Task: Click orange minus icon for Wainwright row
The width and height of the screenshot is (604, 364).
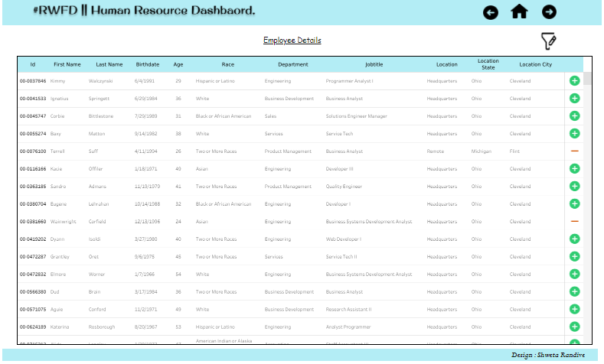Action: [x=574, y=221]
